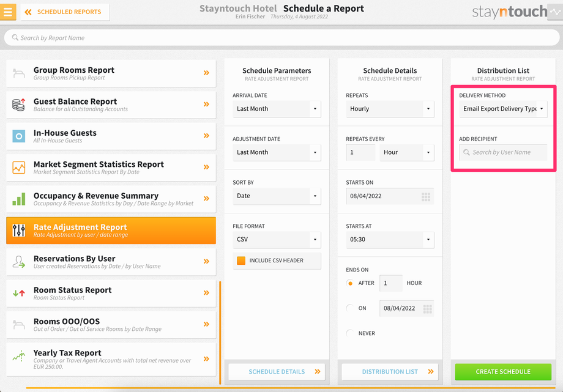Viewport: 563px width, 392px height.
Task: Select the Ends On After radio button
Action: [x=349, y=283]
